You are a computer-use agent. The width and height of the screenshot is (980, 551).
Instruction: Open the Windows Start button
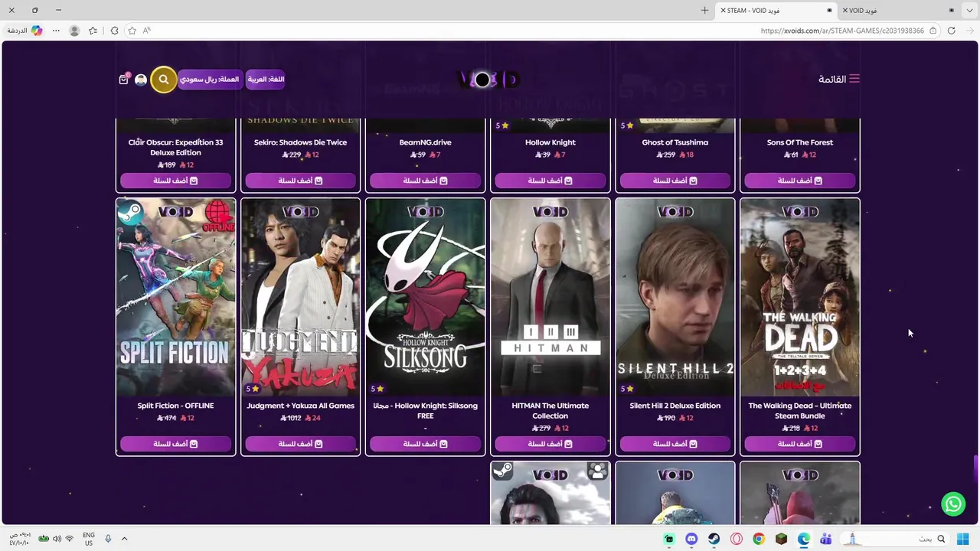(x=963, y=539)
